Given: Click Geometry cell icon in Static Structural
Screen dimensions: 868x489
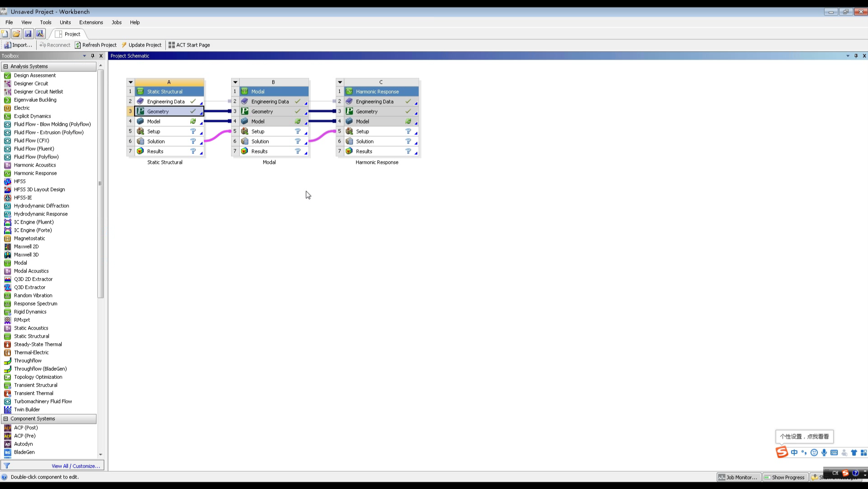Looking at the screenshot, I should click(140, 111).
